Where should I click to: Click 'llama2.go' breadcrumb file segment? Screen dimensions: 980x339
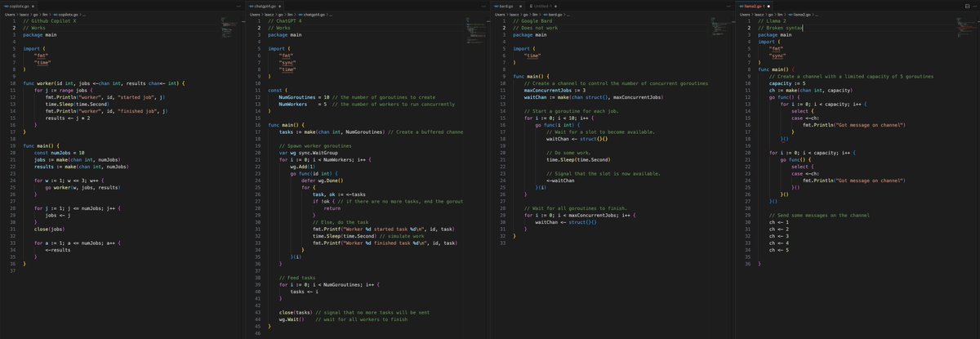(798, 16)
